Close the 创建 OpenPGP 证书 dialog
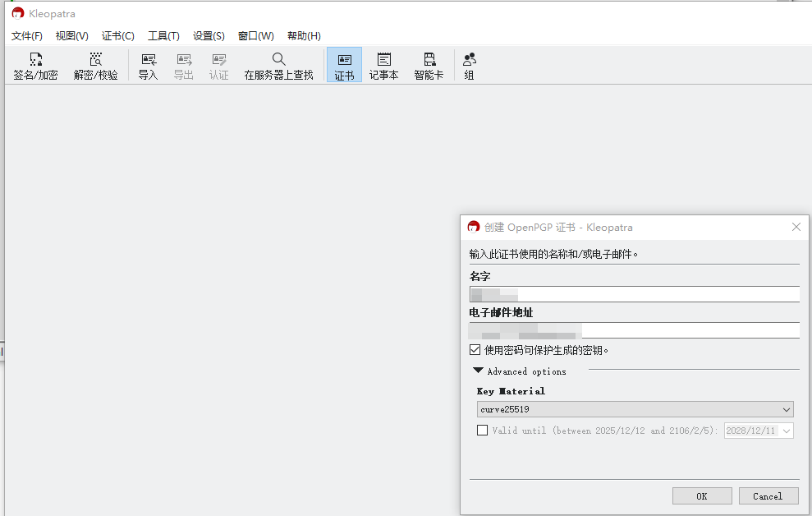This screenshot has width=812, height=516. click(796, 227)
